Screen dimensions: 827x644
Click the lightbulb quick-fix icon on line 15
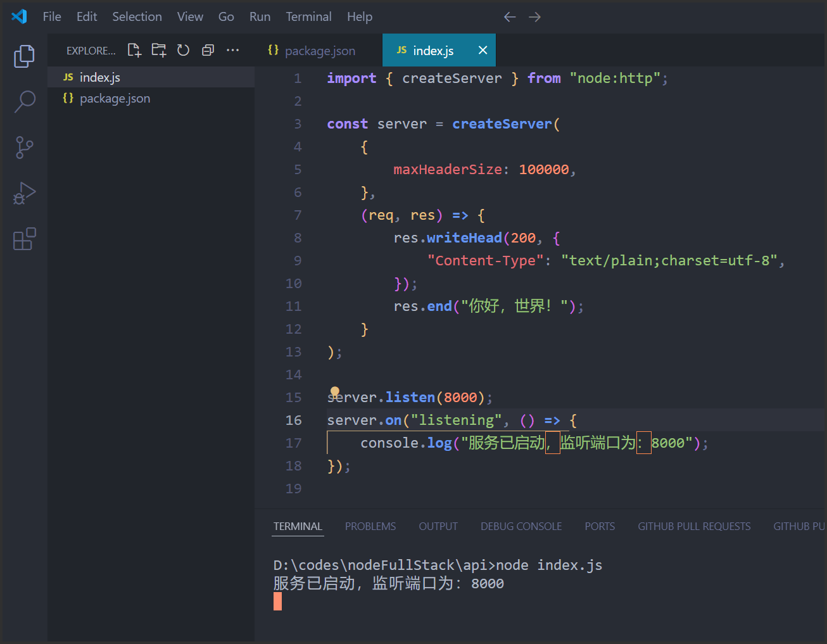click(x=335, y=391)
